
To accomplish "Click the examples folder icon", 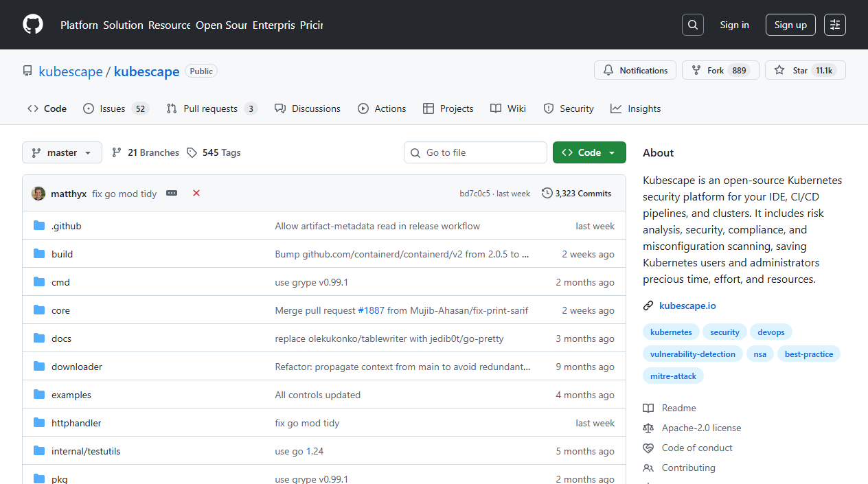I will 39,395.
